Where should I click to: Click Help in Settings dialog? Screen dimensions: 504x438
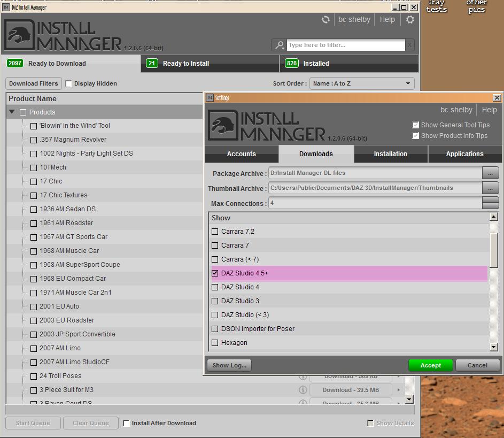tap(489, 110)
